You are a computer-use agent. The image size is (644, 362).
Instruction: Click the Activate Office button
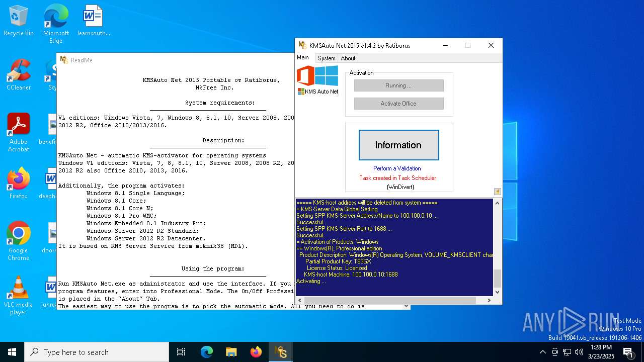[398, 104]
